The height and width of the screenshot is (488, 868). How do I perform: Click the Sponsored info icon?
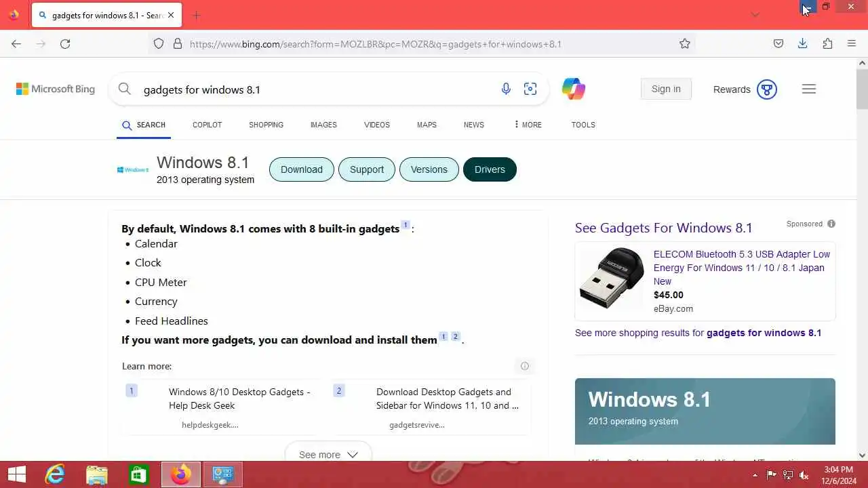coord(831,224)
